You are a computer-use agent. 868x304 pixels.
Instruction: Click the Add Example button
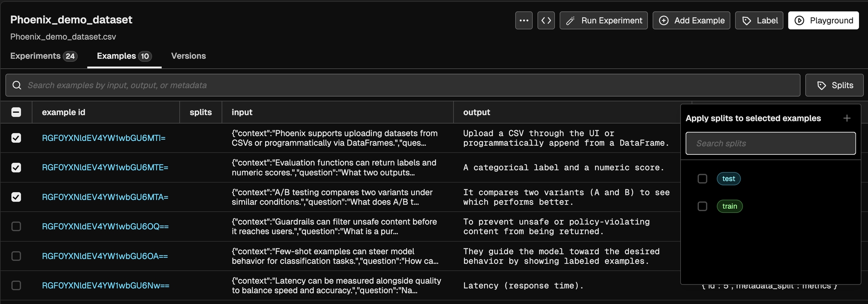(x=691, y=20)
